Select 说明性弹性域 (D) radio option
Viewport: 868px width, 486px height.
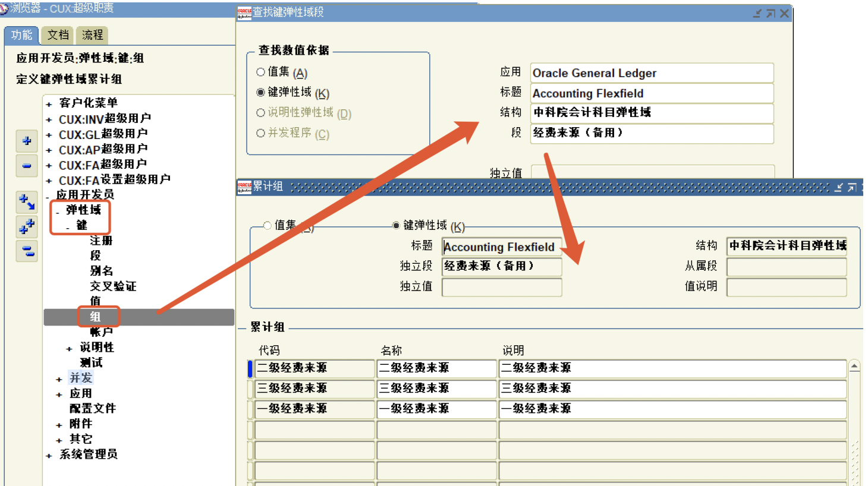pos(260,112)
